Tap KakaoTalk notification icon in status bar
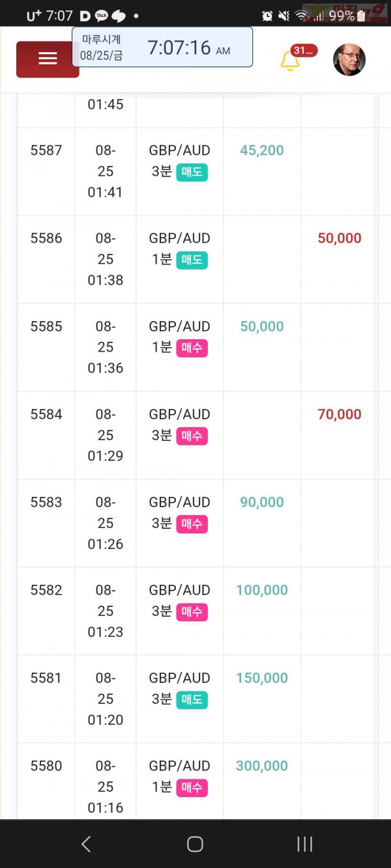The width and height of the screenshot is (391, 868). pos(102,16)
